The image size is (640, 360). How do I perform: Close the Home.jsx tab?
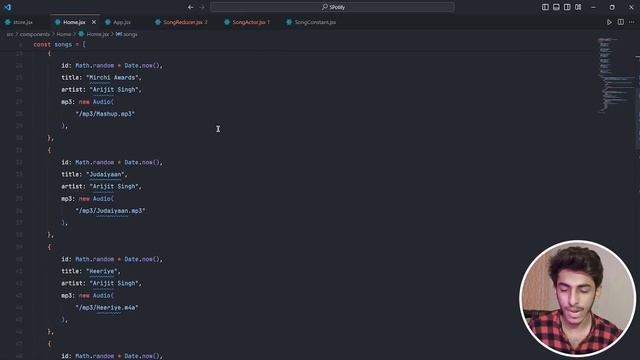(x=94, y=22)
